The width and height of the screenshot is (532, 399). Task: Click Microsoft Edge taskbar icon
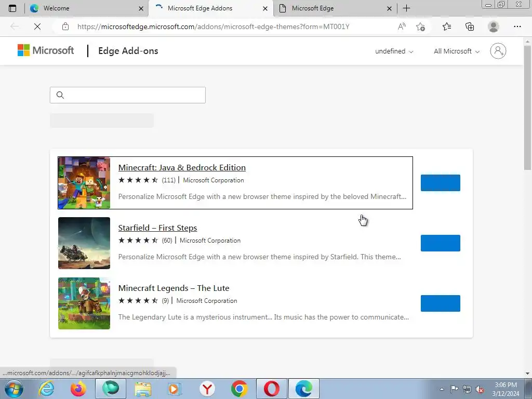pos(303,389)
